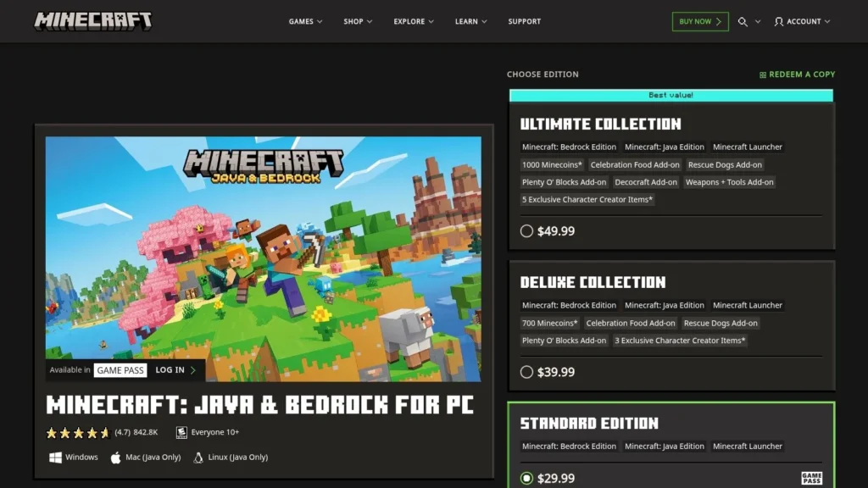Screen dimensions: 868x488
Task: Click Minecraft: Java & Bedrock for PC title
Action: coord(259,405)
